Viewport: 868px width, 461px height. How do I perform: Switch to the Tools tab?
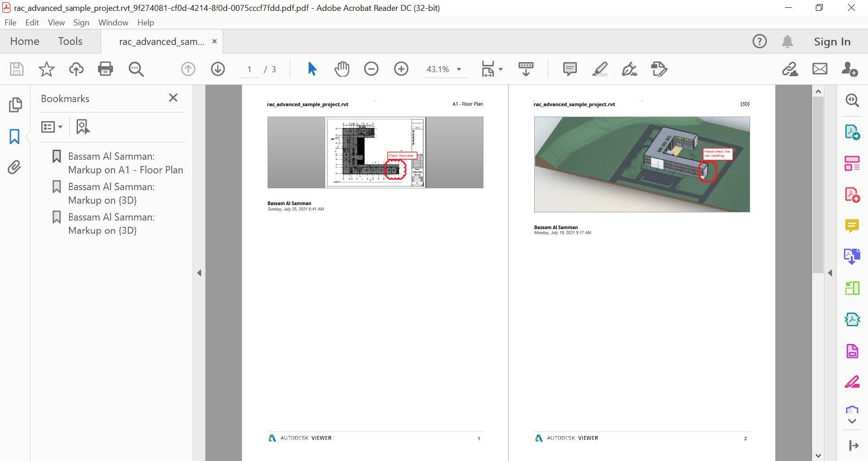pyautogui.click(x=70, y=41)
